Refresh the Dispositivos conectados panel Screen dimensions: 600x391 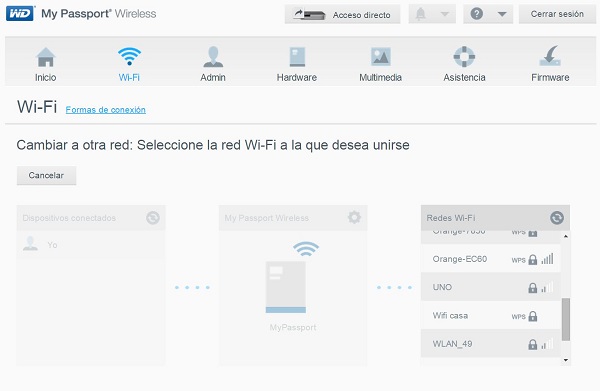153,218
